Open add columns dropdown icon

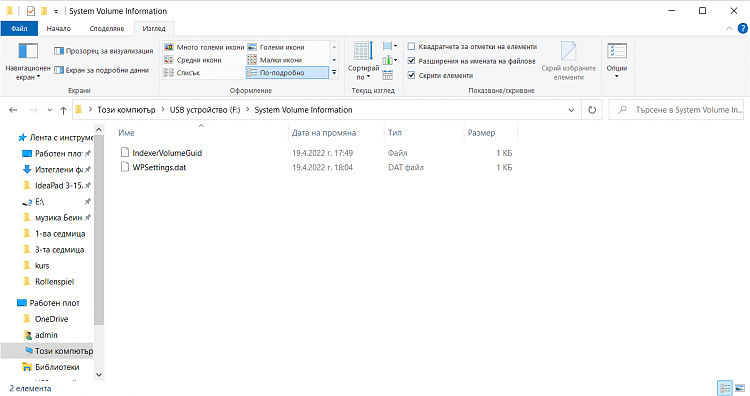click(390, 60)
